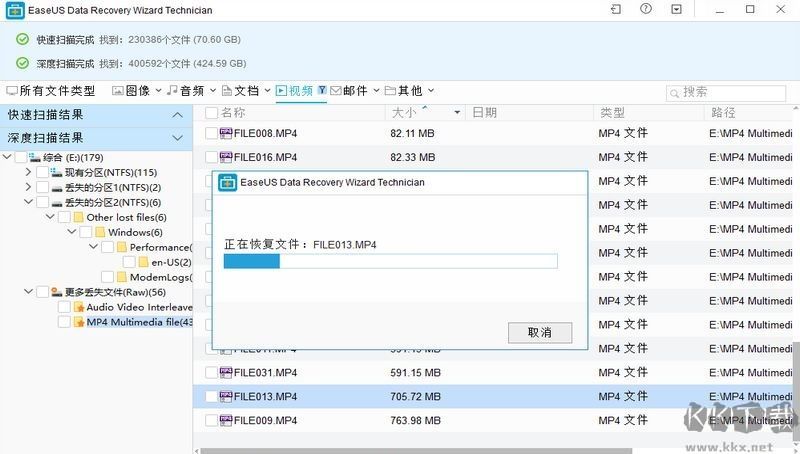
Task: Click the en-US folder icon
Action: click(x=143, y=262)
